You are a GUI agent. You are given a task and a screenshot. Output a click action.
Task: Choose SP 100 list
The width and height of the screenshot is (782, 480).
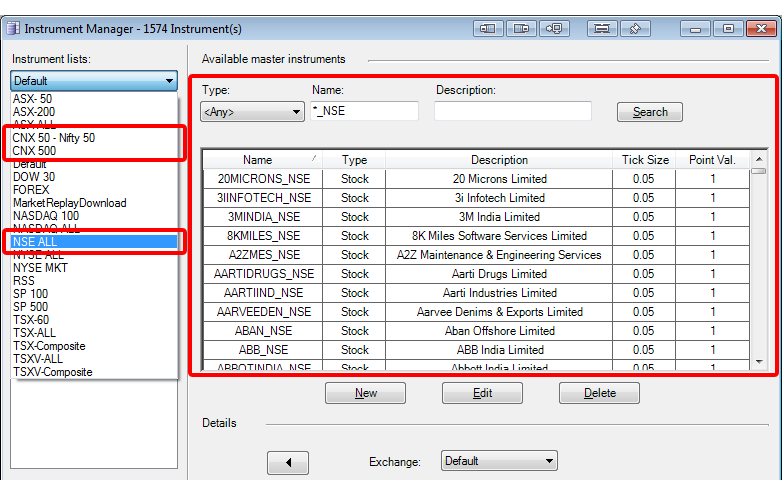point(30,293)
